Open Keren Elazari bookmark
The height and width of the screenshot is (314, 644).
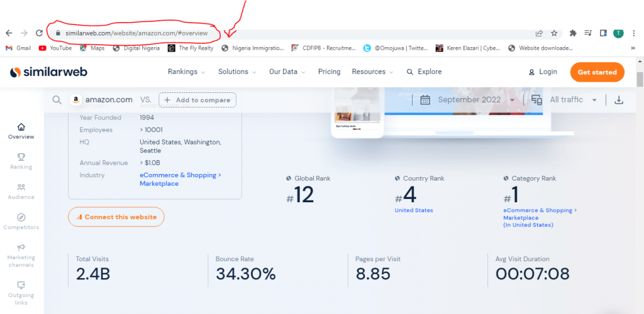[x=468, y=48]
